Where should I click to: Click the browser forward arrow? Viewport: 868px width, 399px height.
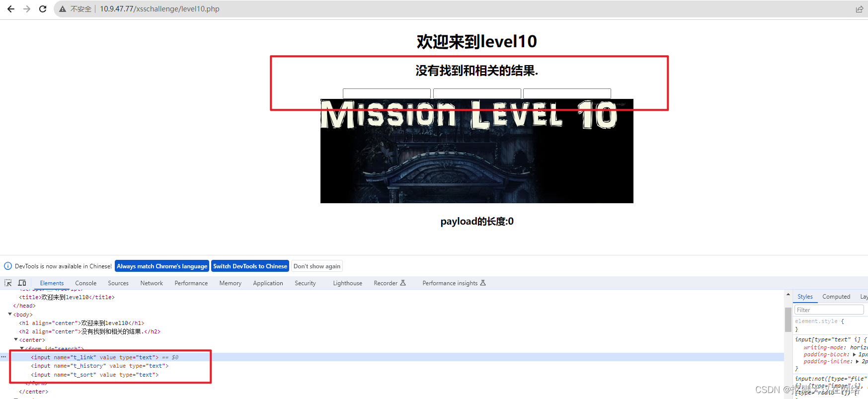click(x=27, y=9)
